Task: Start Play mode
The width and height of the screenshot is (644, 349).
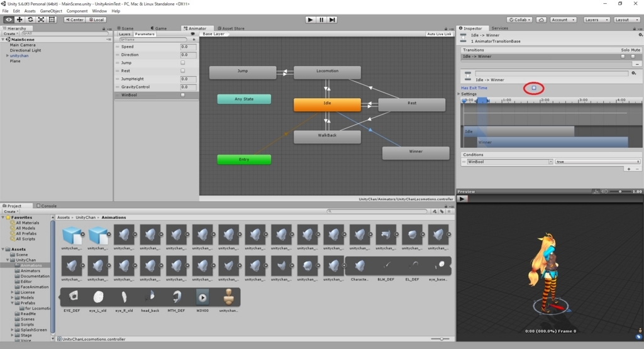Action: click(311, 19)
